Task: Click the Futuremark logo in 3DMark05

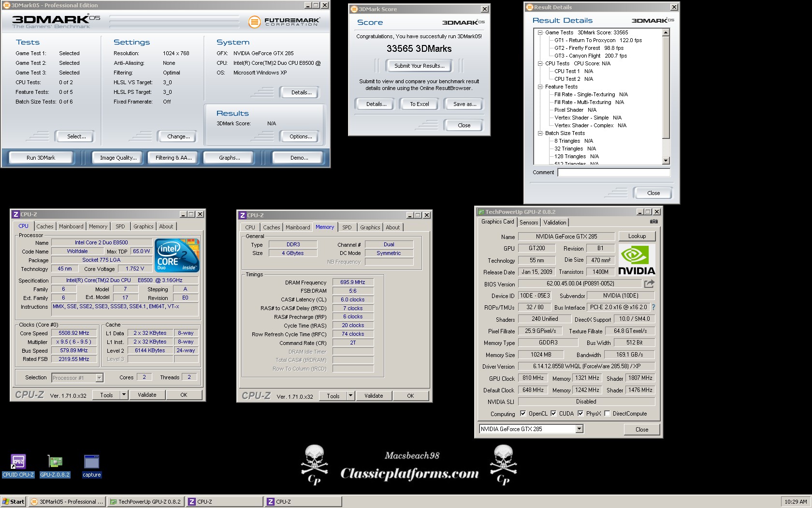Action: point(284,22)
